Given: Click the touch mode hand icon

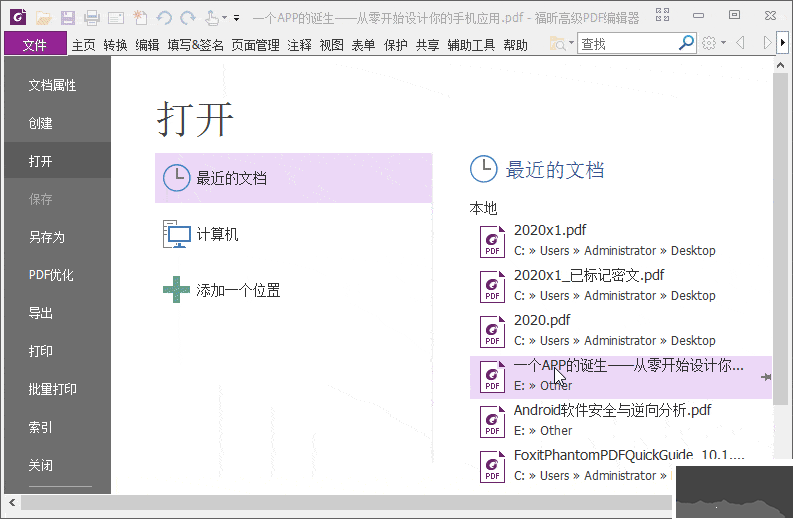Looking at the screenshot, I should (x=212, y=18).
